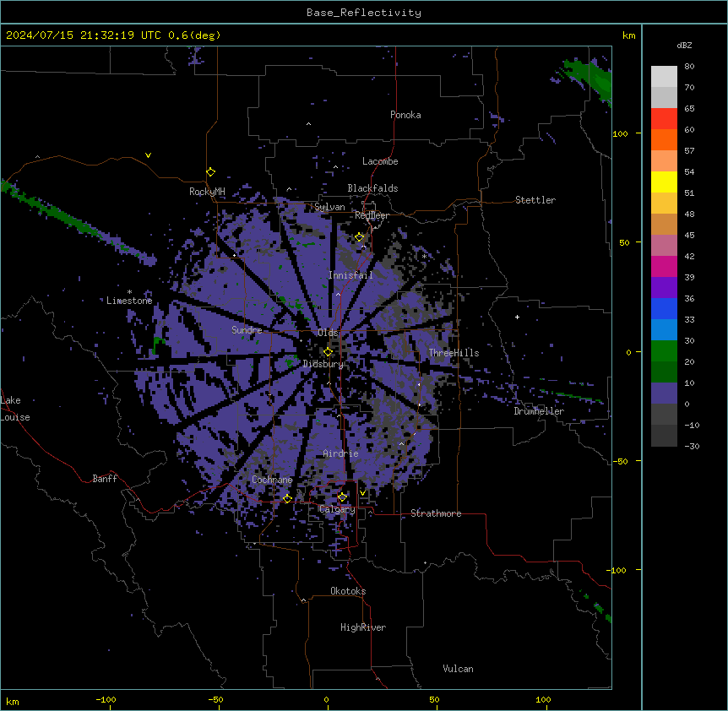
Task: Click the 80 value in the dBZ legend
Action: [x=689, y=67]
